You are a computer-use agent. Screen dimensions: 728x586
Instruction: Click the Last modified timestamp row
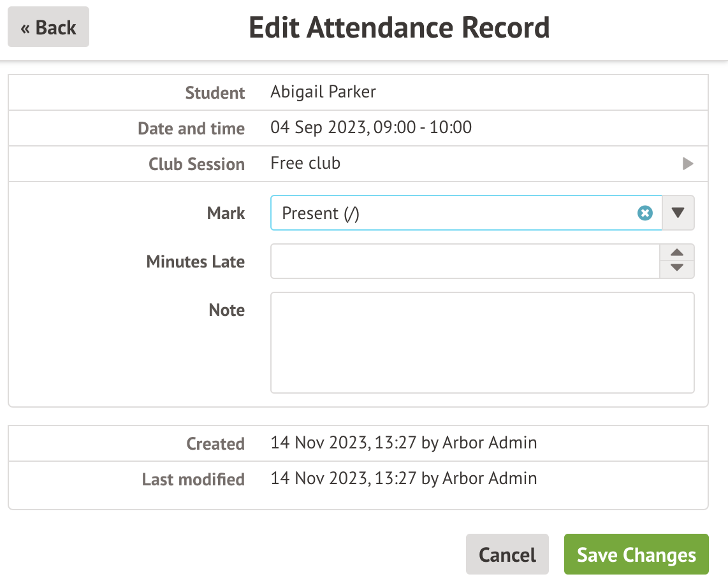(x=404, y=478)
